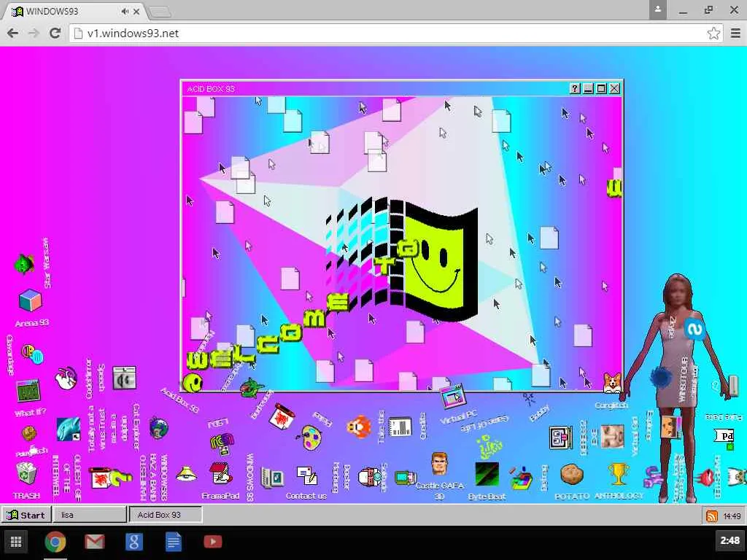The width and height of the screenshot is (747, 560).
Task: Click the browser address bar
Action: 395,34
